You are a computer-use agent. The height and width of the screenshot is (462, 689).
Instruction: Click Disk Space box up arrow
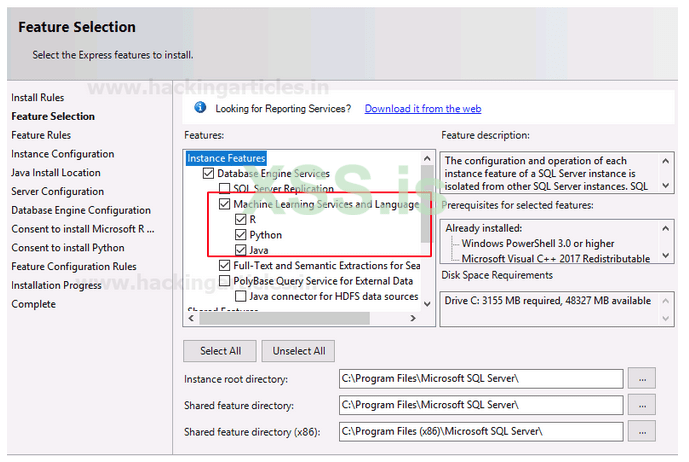click(x=666, y=301)
